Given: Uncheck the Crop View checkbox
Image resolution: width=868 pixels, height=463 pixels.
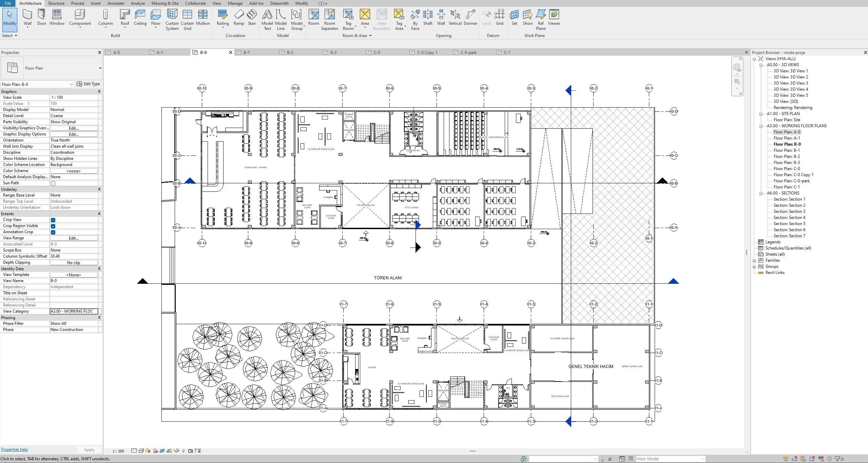Looking at the screenshot, I should coord(53,220).
